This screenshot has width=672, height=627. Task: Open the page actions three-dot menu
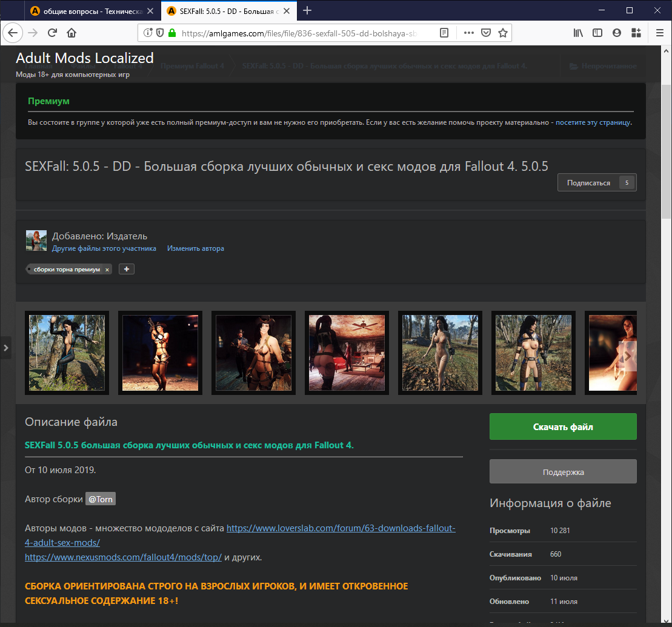tap(468, 33)
